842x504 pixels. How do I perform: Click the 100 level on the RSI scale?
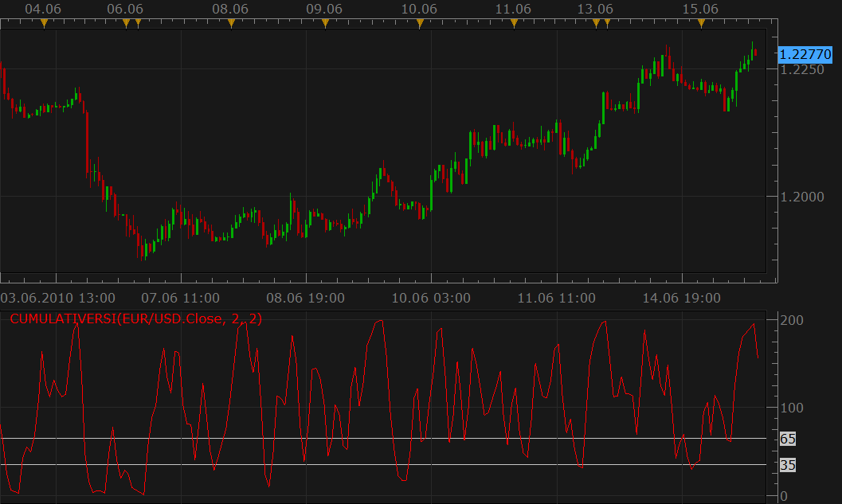(792, 408)
